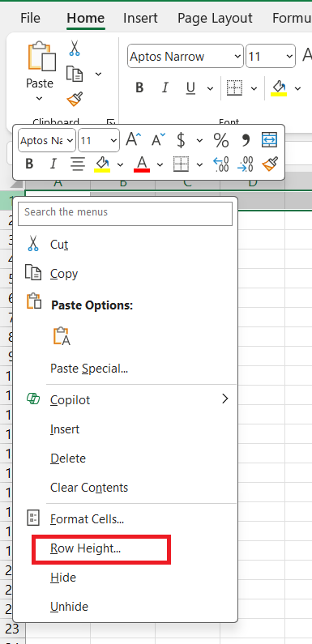Choose Cut from the context menu
The height and width of the screenshot is (644, 312).
(x=126, y=245)
